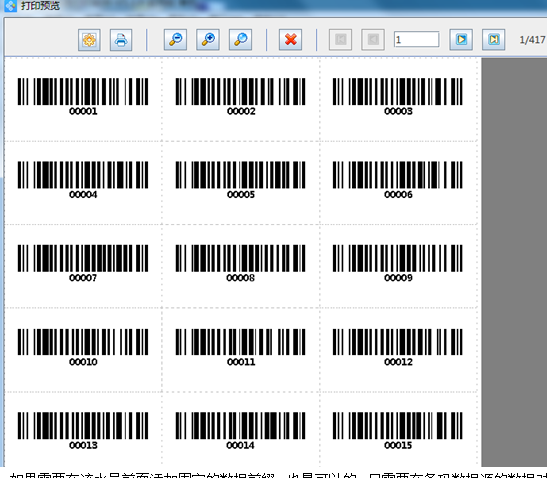Image resolution: width=547 pixels, height=478 pixels.
Task: Close preview with red X icon
Action: (x=290, y=39)
